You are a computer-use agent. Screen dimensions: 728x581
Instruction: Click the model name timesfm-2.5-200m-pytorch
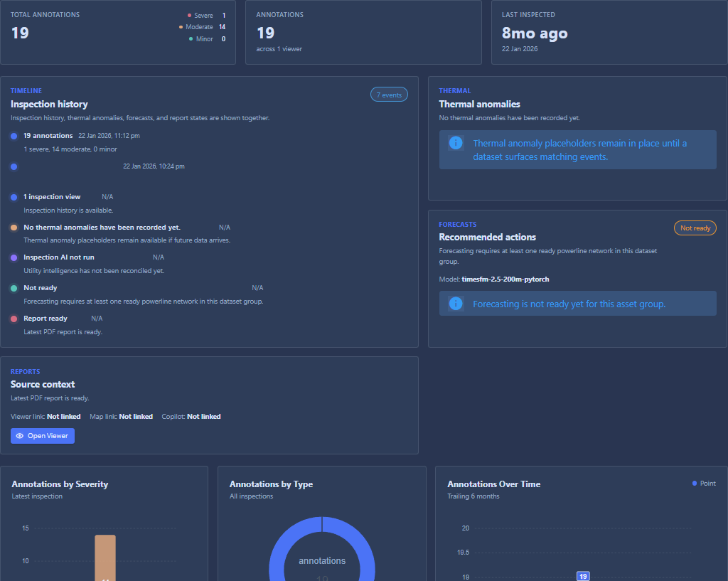pos(505,279)
